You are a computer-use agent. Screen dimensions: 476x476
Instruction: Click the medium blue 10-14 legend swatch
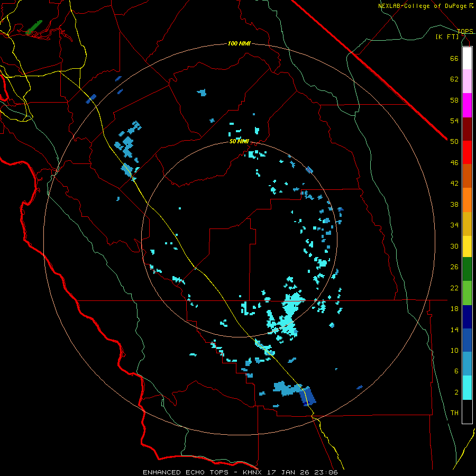[x=467, y=340]
